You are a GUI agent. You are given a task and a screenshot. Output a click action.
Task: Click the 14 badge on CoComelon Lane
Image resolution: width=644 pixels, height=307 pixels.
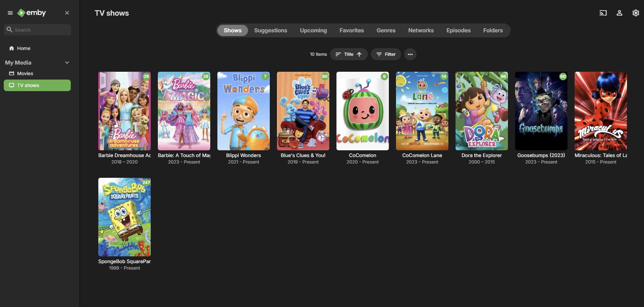(x=444, y=76)
